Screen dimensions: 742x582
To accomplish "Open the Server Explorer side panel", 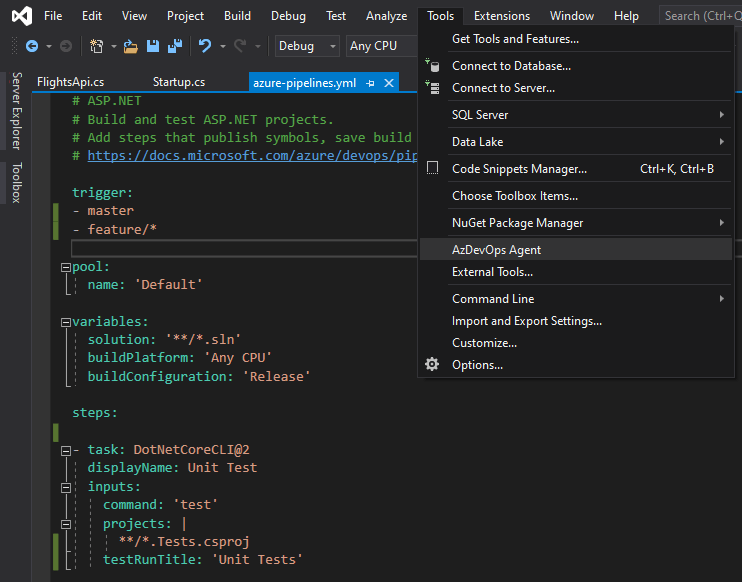I will 15,110.
